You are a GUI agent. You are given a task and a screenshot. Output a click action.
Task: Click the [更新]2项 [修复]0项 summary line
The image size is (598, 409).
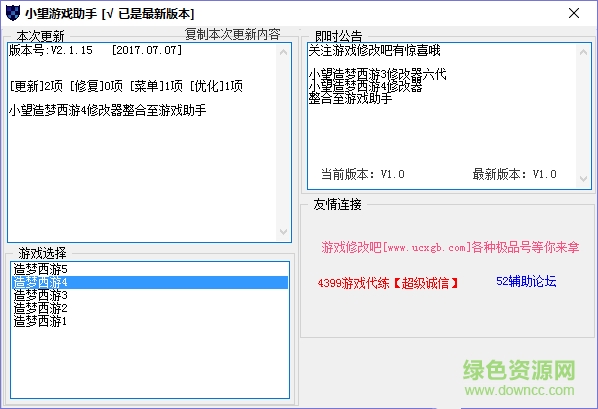click(x=126, y=86)
